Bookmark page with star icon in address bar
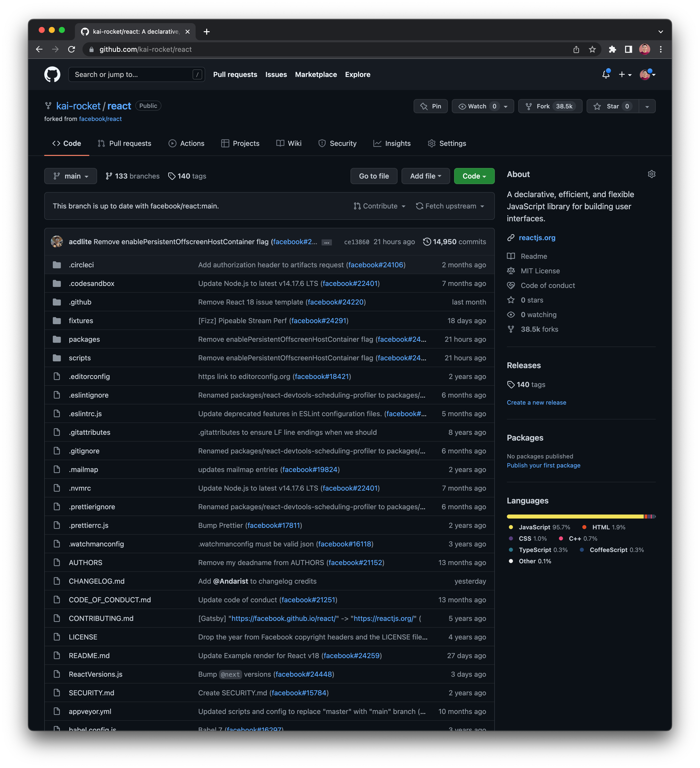The image size is (700, 768). point(592,50)
